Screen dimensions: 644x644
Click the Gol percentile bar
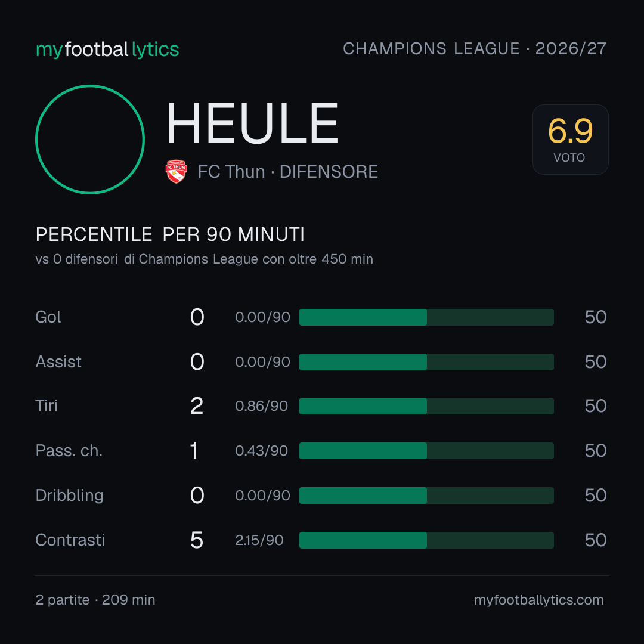pos(426,317)
